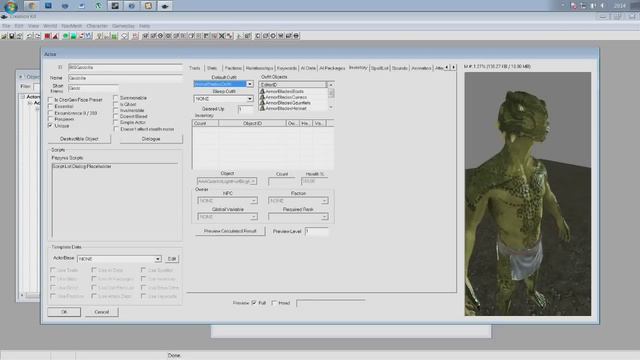Click the Short Name input field
Screen dimensions: 640x360
93,88
